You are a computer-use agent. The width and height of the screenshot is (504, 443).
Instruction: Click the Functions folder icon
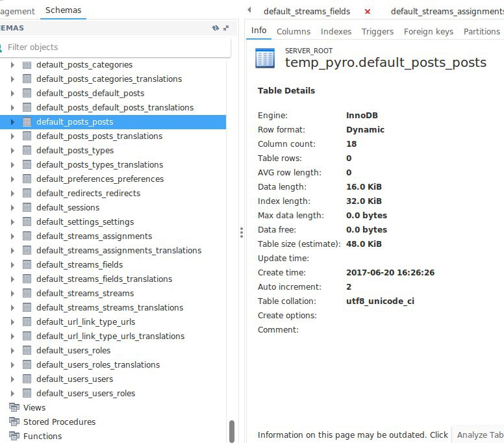pyautogui.click(x=14, y=437)
